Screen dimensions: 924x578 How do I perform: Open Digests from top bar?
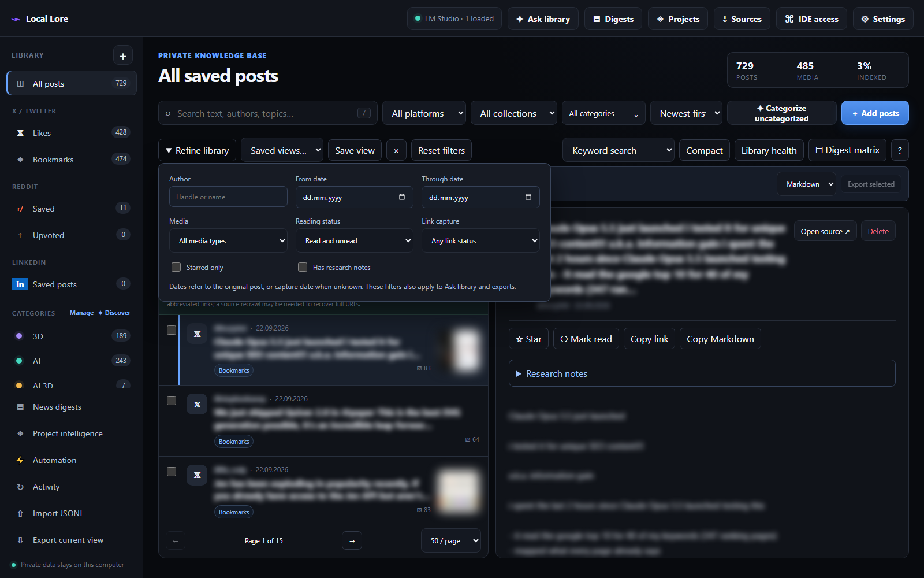coord(613,18)
